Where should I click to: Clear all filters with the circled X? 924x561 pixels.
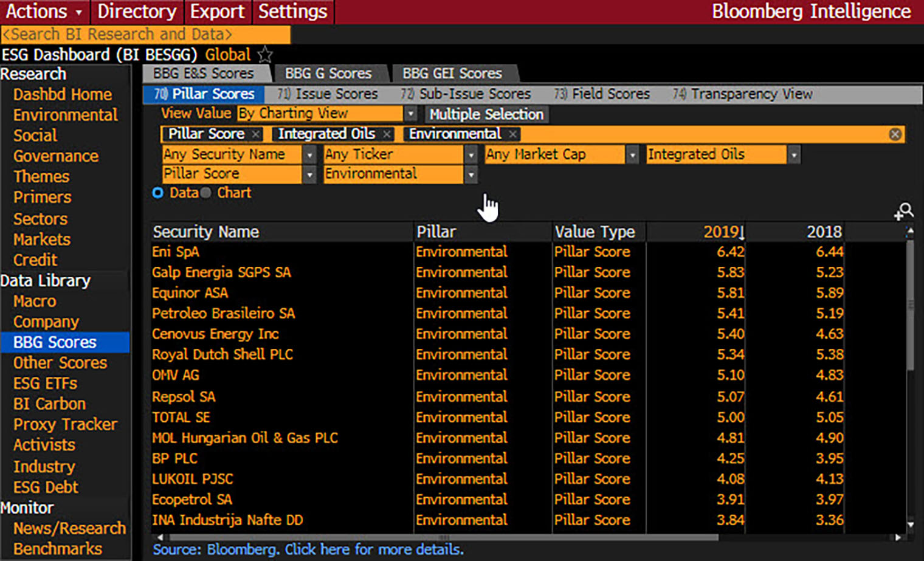pos(895,134)
